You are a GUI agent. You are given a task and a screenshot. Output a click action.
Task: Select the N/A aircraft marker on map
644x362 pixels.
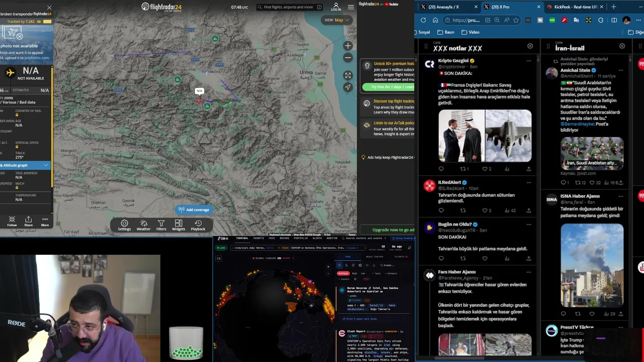(200, 101)
